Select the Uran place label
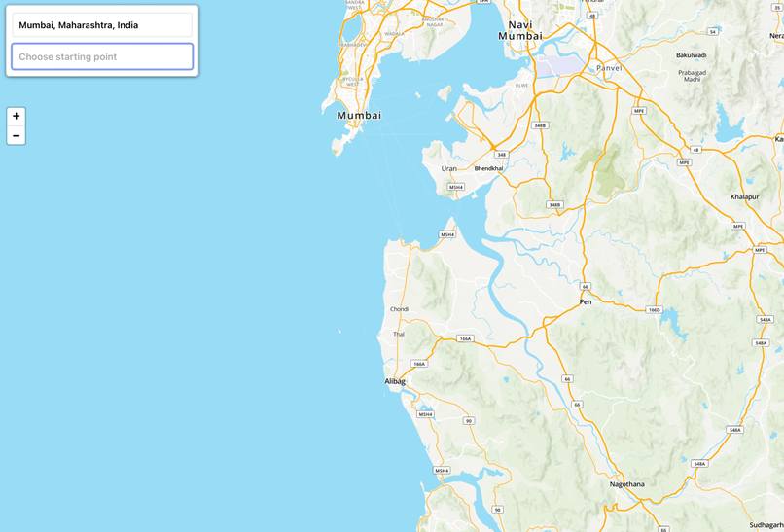Screen dimensions: 784x532 coord(449,168)
